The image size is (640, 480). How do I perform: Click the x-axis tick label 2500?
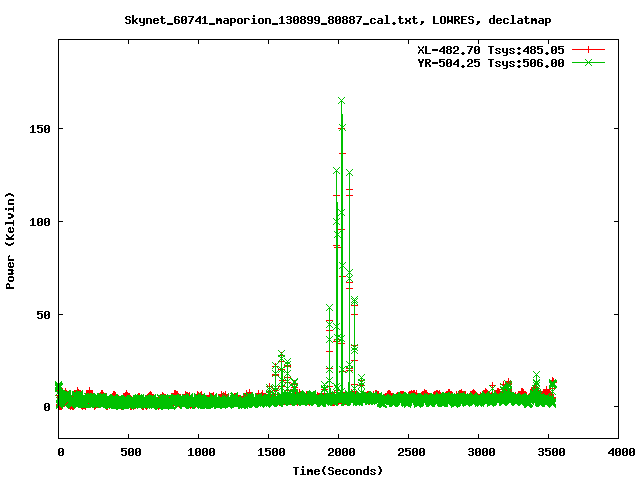click(x=411, y=452)
